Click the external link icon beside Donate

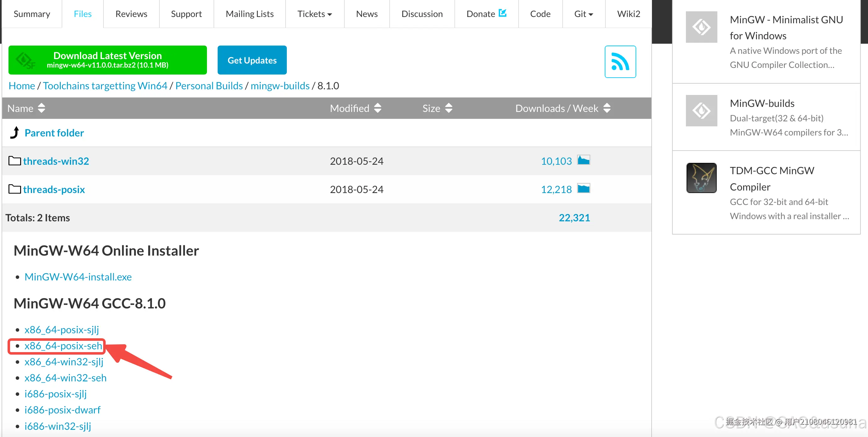click(x=503, y=13)
